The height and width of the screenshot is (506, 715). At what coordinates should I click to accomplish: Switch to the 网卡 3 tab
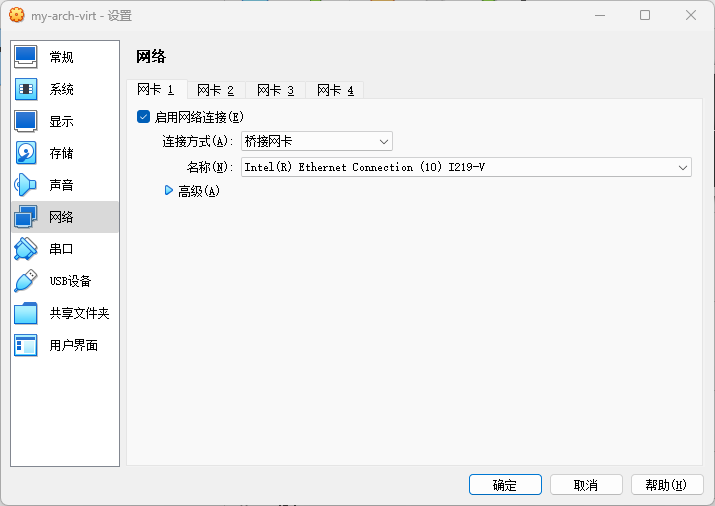coord(275,90)
